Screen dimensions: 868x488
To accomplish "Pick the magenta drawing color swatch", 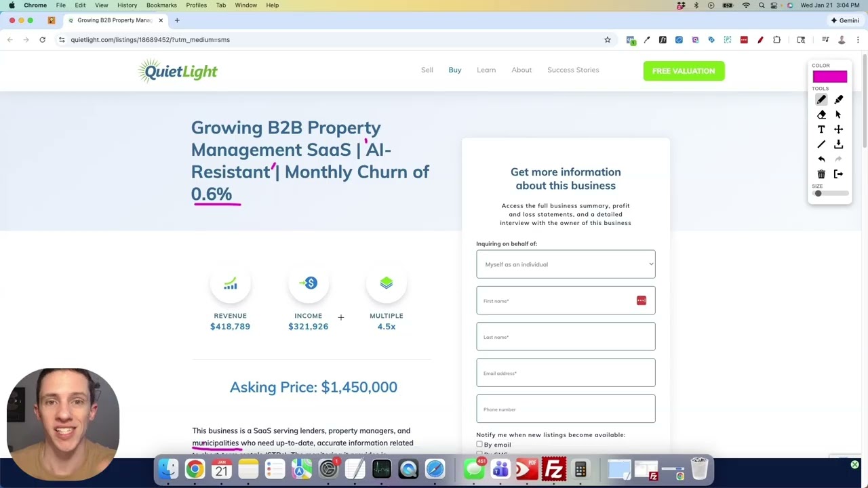I will tap(829, 77).
